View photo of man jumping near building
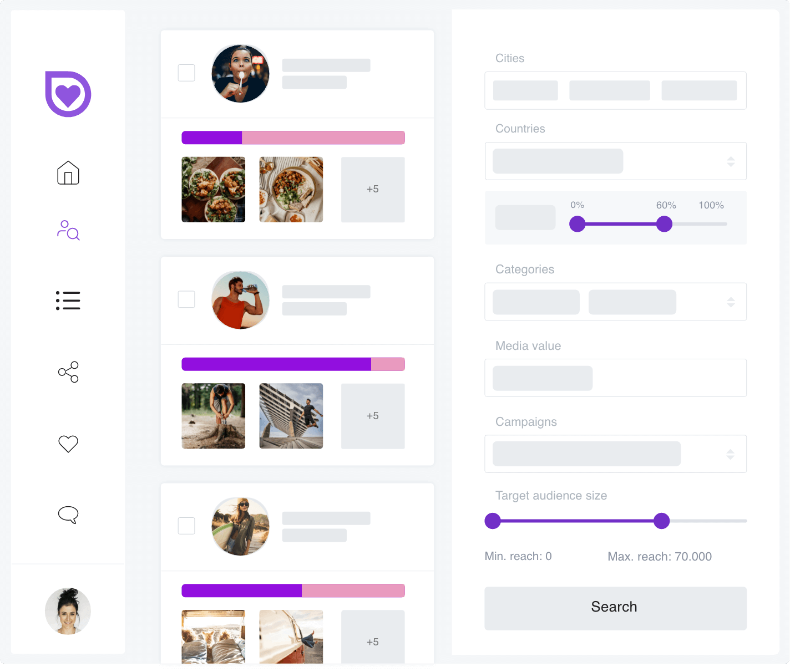Image resolution: width=790 pixels, height=672 pixels. (x=291, y=416)
